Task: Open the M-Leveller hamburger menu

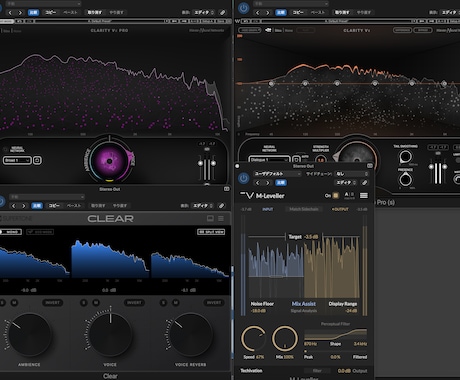Action: pos(364,196)
